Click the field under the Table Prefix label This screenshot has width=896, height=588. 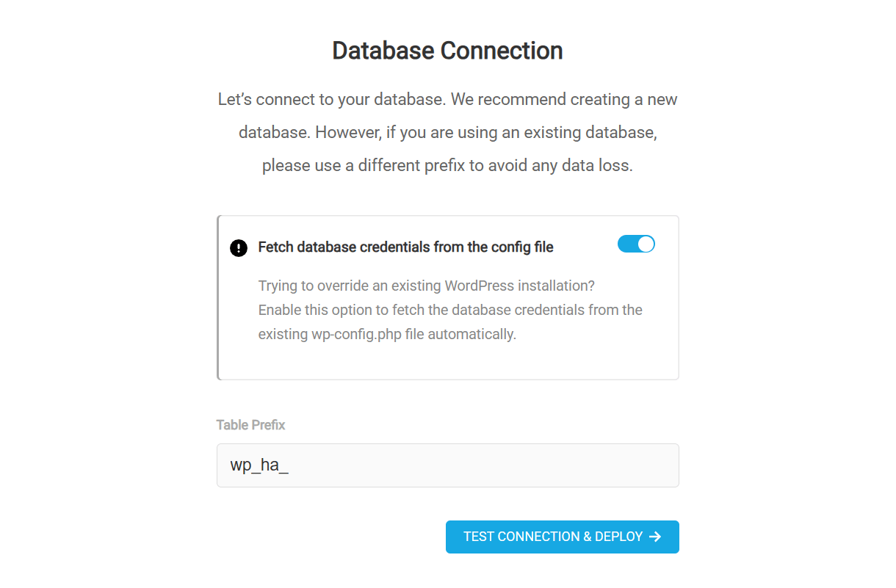[447, 465]
